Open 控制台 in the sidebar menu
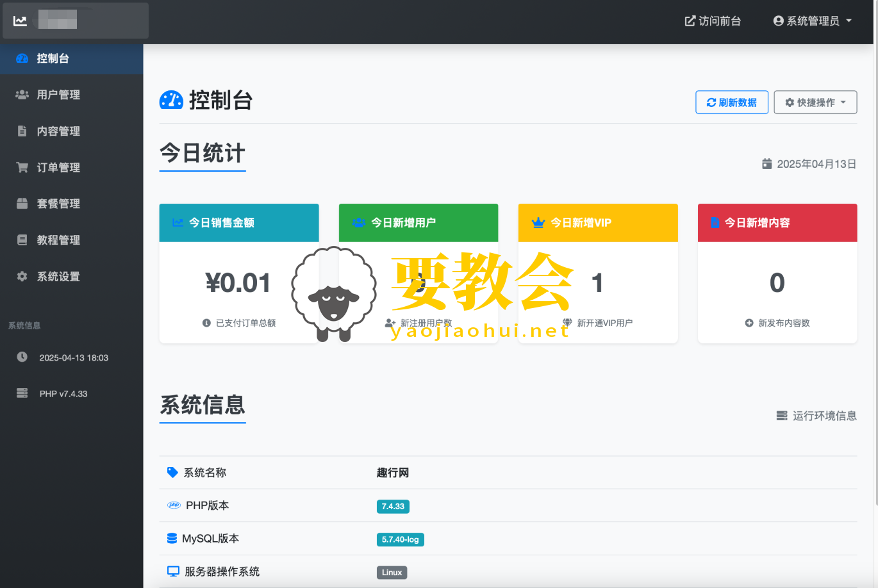Screen dimensions: 878x588 coord(72,58)
